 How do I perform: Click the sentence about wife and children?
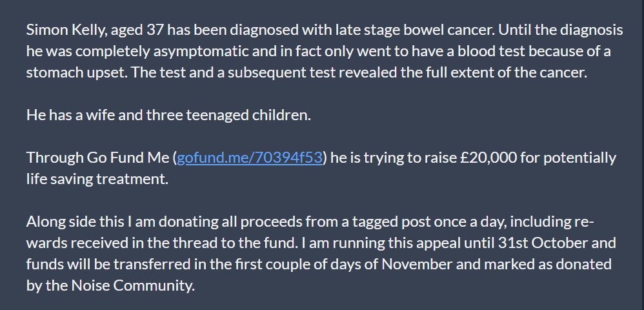click(168, 115)
